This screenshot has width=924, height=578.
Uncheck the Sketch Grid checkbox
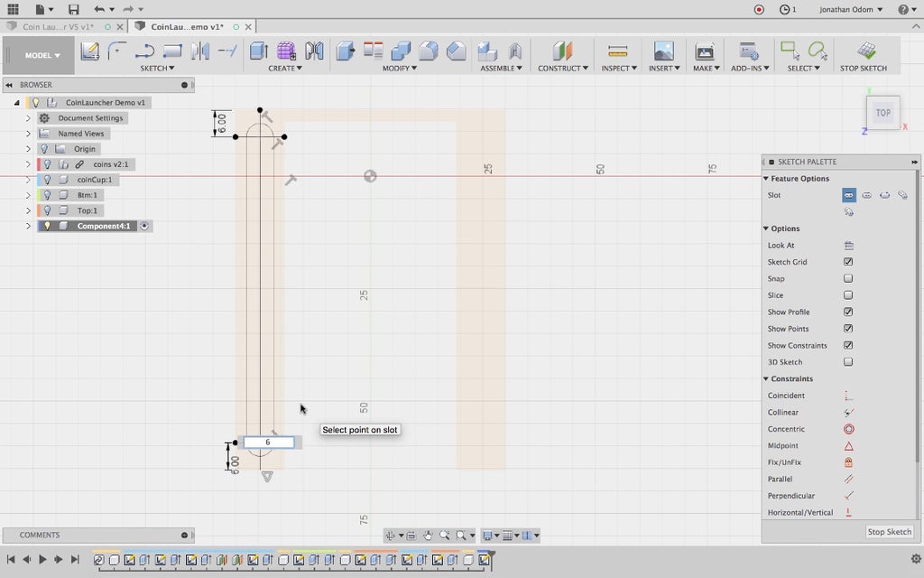click(848, 262)
